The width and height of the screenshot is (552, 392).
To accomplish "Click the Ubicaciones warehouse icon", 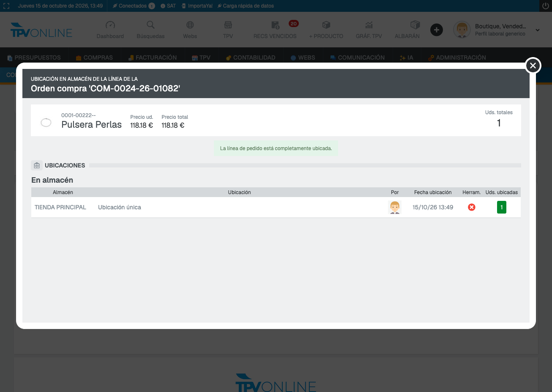I will 37,165.
